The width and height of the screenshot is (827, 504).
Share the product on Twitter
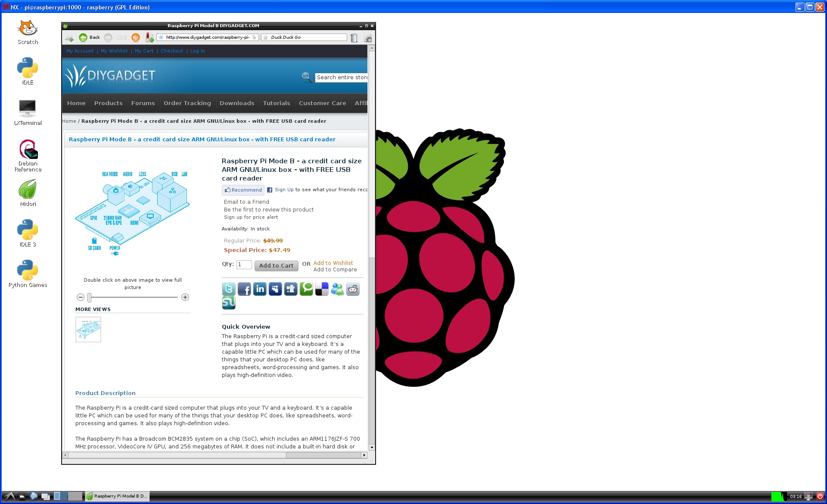(229, 289)
